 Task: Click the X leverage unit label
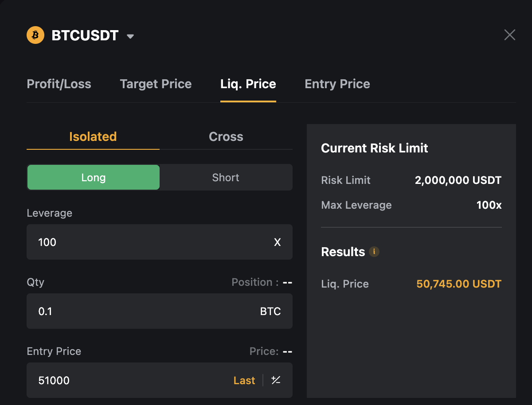(278, 242)
